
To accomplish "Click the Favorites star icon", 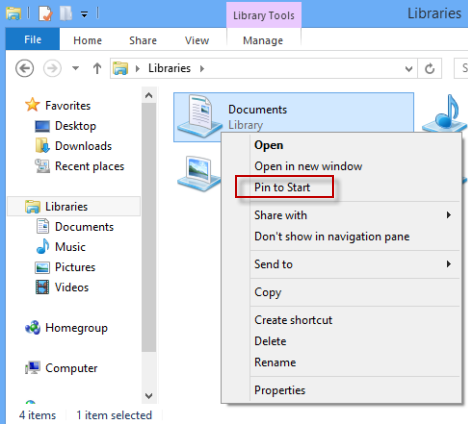I will tap(33, 105).
